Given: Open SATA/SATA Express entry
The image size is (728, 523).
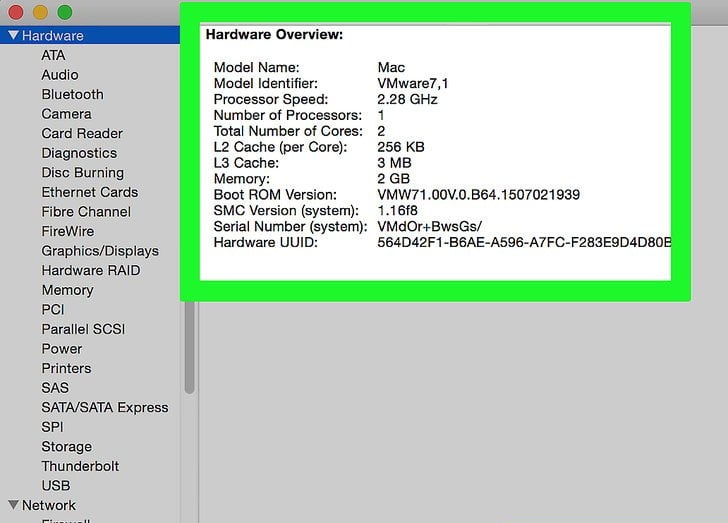Looking at the screenshot, I should pyautogui.click(x=105, y=407).
